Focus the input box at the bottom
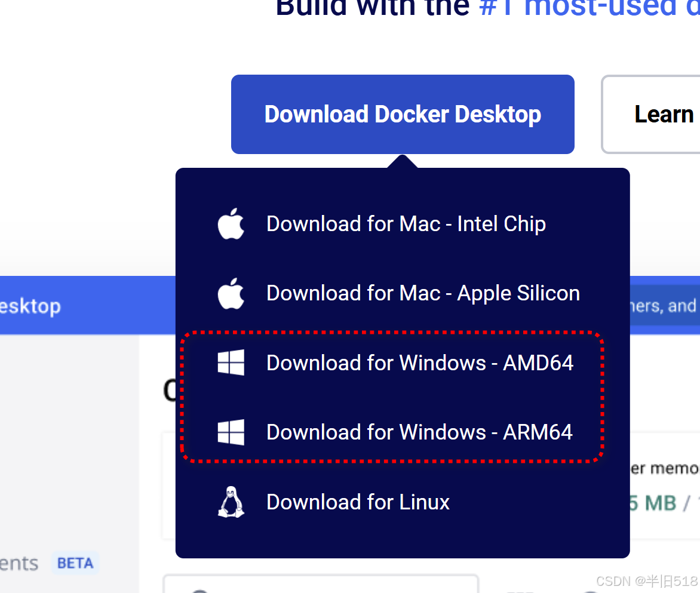This screenshot has width=700, height=593. (x=321, y=583)
